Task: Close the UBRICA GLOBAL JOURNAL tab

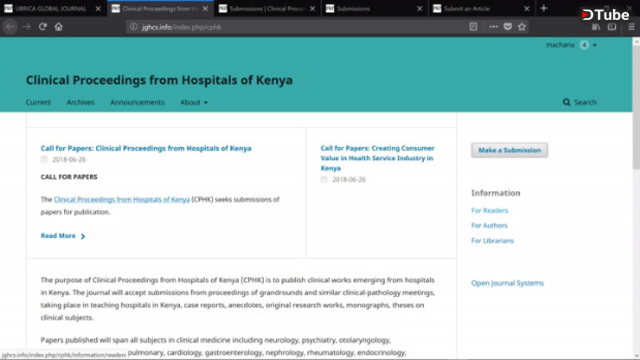Action: (98, 9)
